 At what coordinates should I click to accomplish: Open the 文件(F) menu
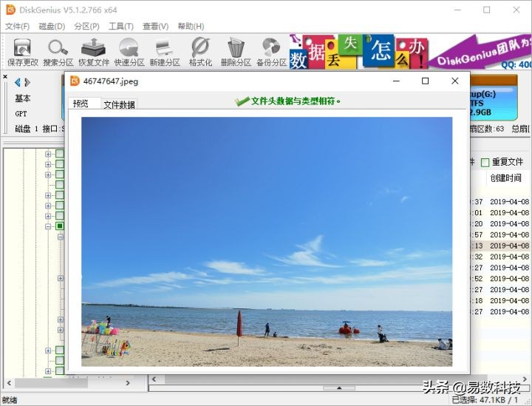(17, 26)
